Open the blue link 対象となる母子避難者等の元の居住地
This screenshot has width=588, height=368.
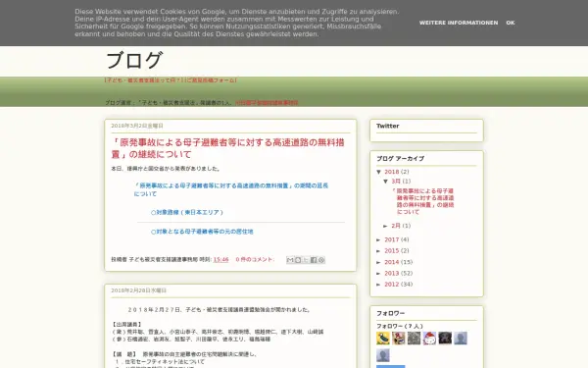(202, 232)
